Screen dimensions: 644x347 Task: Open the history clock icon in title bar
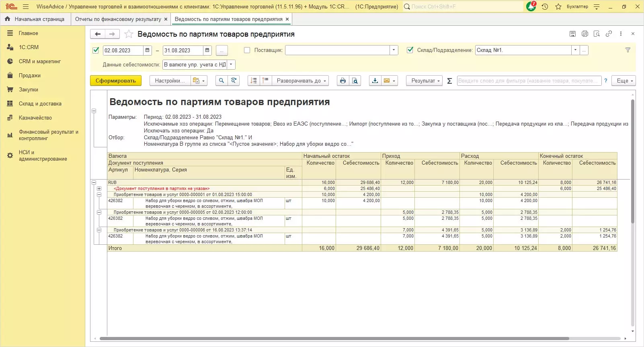click(x=545, y=6)
